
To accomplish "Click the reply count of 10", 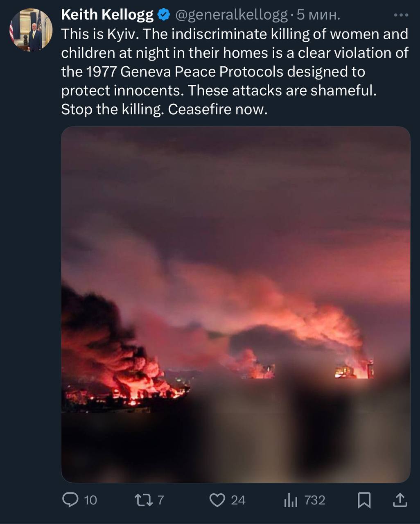I will 90,500.
